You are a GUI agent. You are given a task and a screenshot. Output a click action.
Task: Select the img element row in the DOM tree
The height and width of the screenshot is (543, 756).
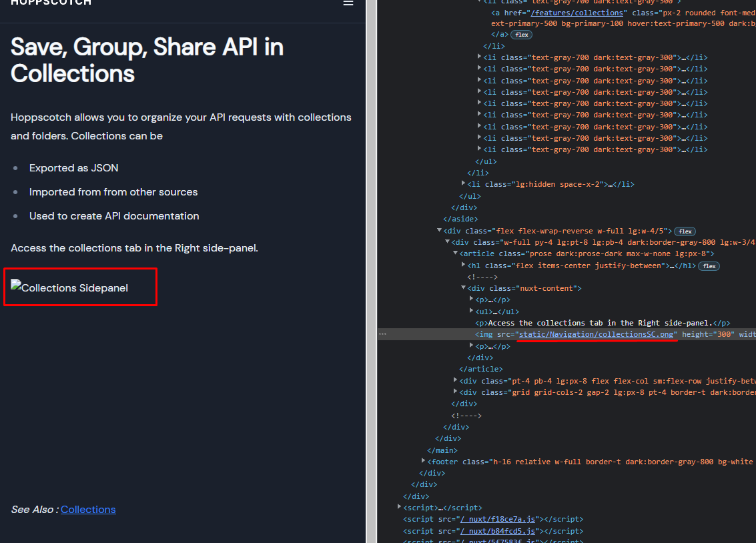pos(566,334)
